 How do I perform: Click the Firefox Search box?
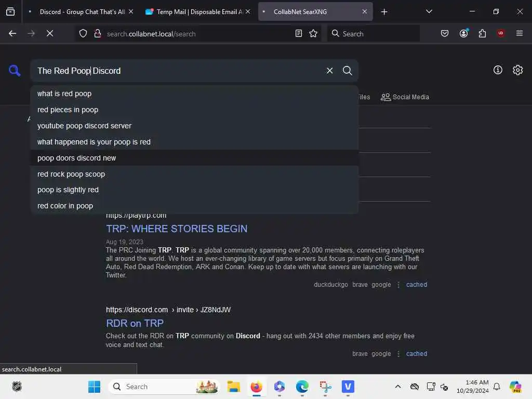coord(373,34)
